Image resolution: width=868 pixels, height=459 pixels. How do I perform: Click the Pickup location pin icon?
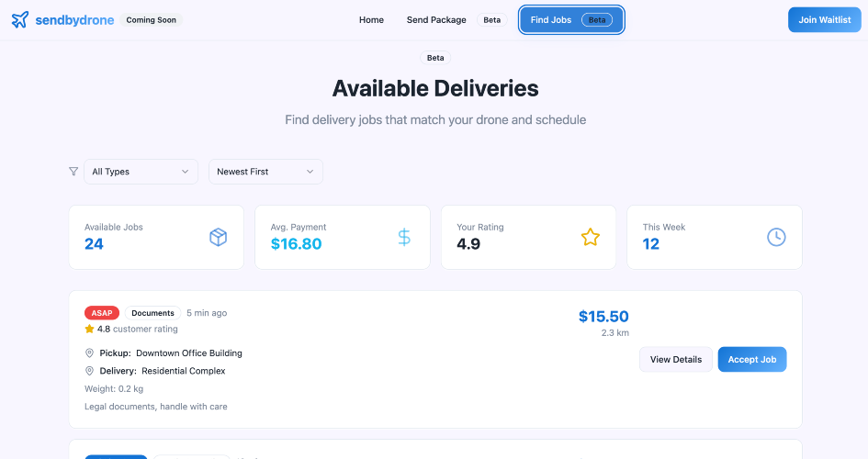point(90,353)
